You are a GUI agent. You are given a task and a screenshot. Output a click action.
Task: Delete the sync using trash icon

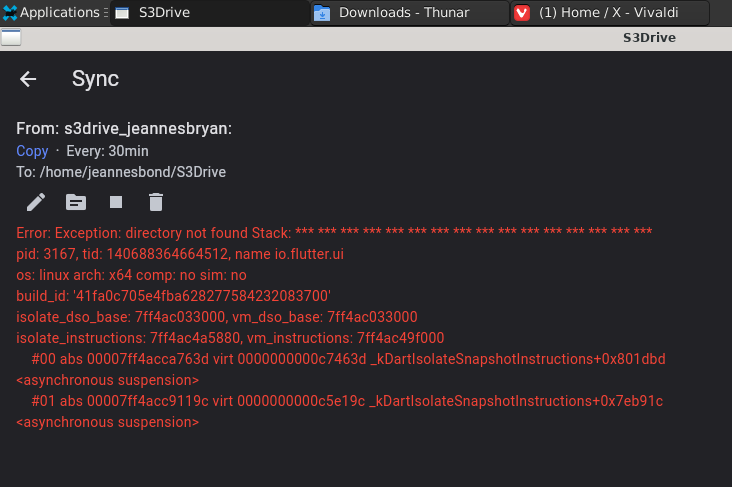click(156, 202)
